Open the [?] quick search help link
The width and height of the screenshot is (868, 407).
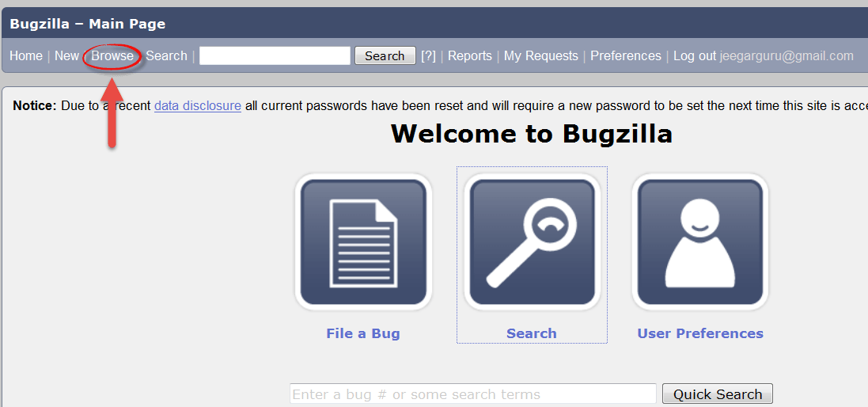point(429,56)
